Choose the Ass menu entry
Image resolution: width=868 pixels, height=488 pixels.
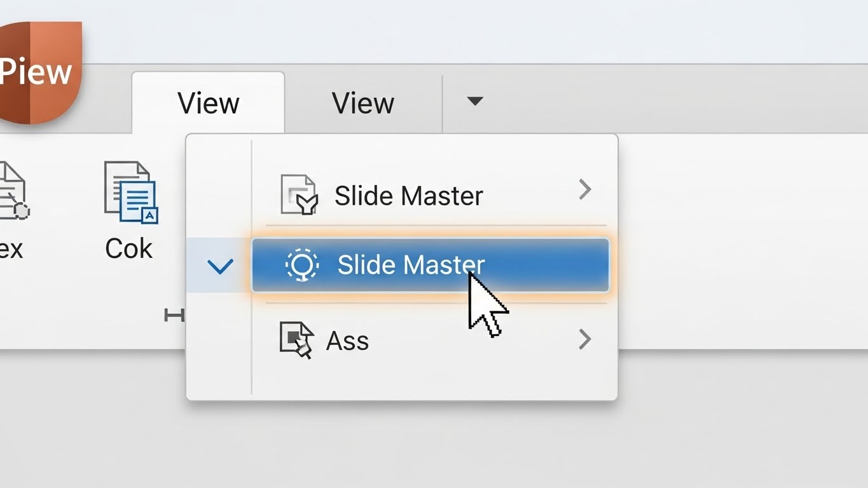point(347,341)
